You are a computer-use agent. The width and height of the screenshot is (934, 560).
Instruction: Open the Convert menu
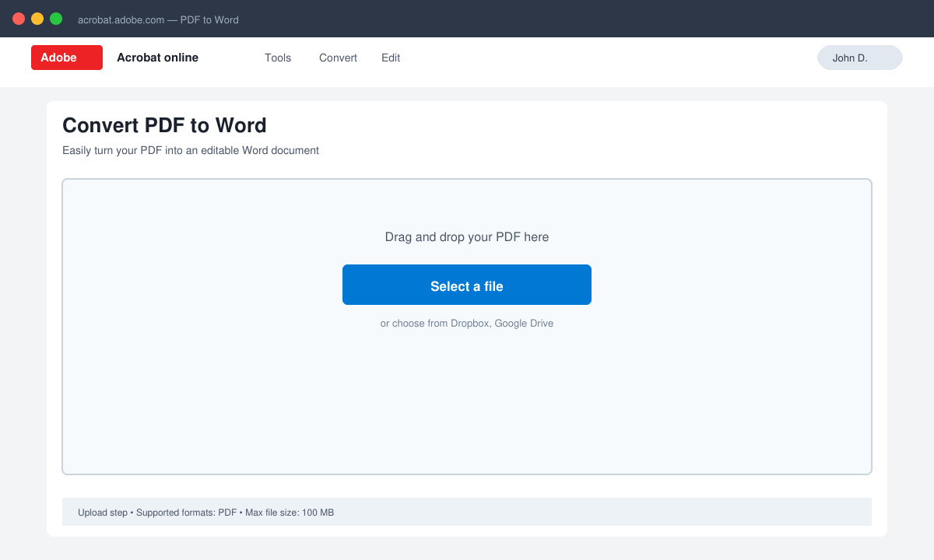pyautogui.click(x=338, y=58)
